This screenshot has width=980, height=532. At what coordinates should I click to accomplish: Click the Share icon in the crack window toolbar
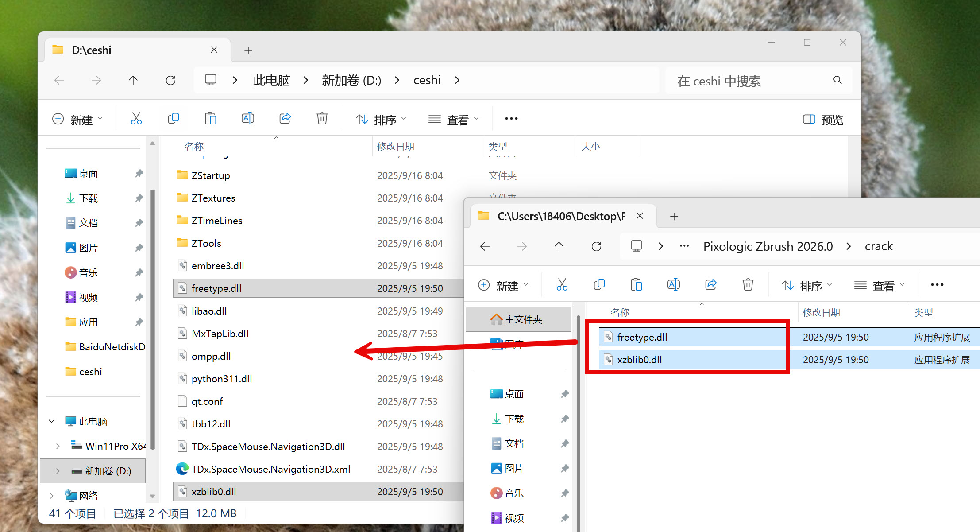coord(711,285)
